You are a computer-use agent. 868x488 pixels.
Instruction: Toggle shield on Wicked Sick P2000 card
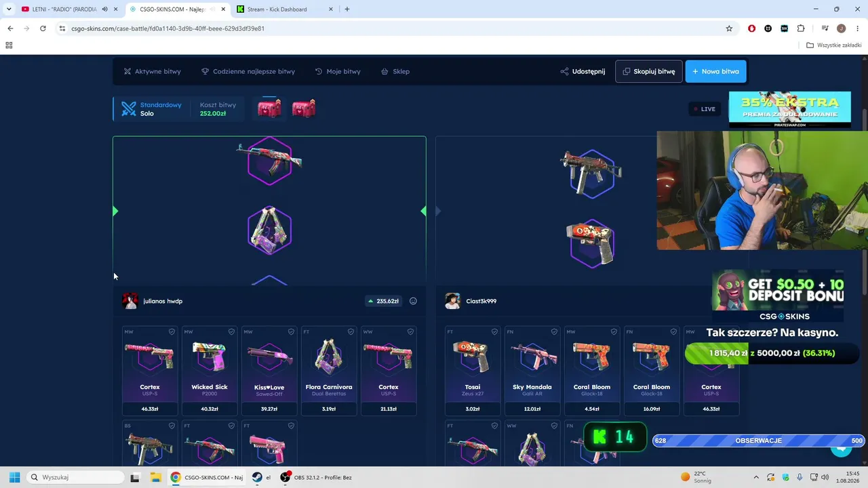coord(231,331)
